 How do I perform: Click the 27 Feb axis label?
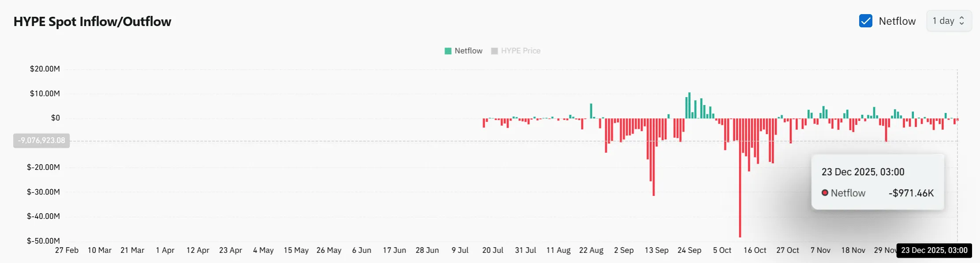point(67,250)
